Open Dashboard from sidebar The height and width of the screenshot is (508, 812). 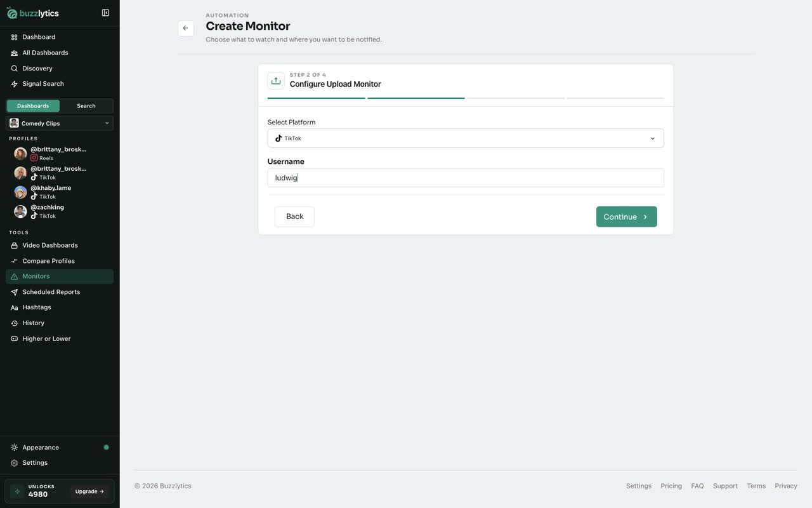[x=60, y=37]
